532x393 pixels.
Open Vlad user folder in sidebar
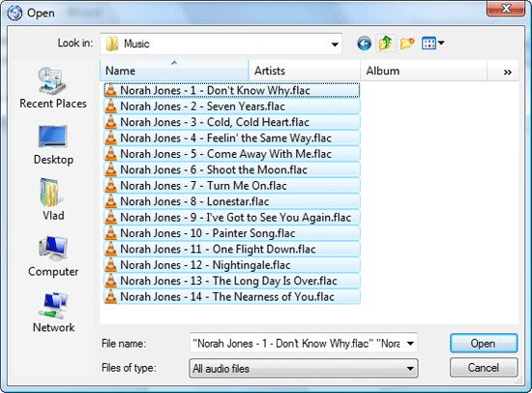point(53,199)
